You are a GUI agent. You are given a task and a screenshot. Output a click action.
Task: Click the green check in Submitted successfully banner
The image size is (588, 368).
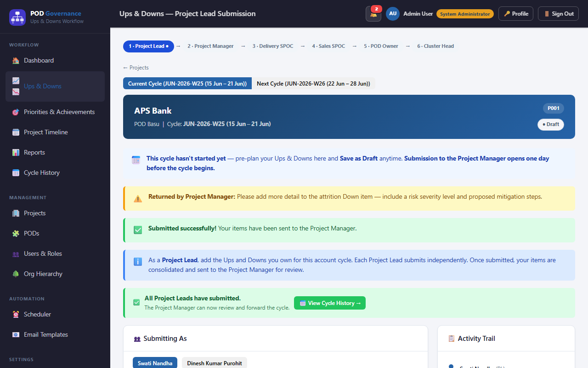pyautogui.click(x=138, y=230)
